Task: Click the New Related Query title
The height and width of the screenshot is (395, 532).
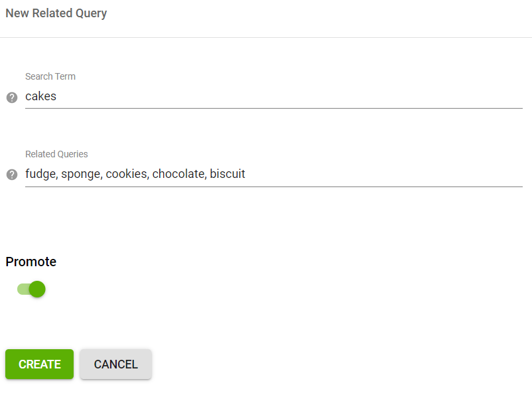Action: 56,13
